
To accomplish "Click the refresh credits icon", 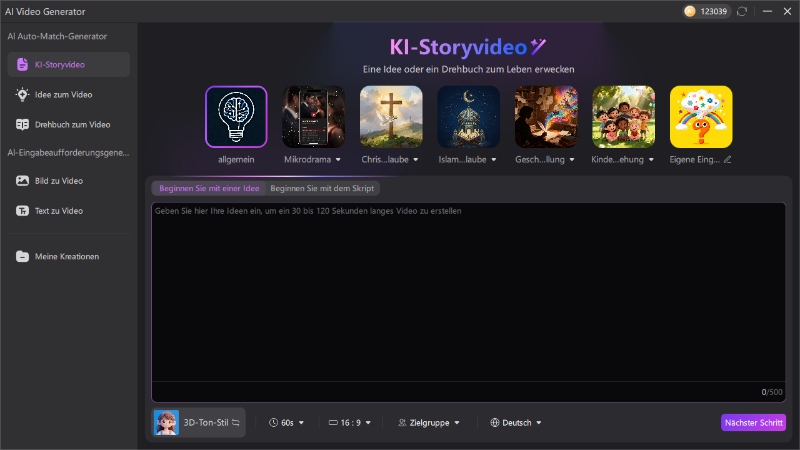I will click(x=741, y=11).
